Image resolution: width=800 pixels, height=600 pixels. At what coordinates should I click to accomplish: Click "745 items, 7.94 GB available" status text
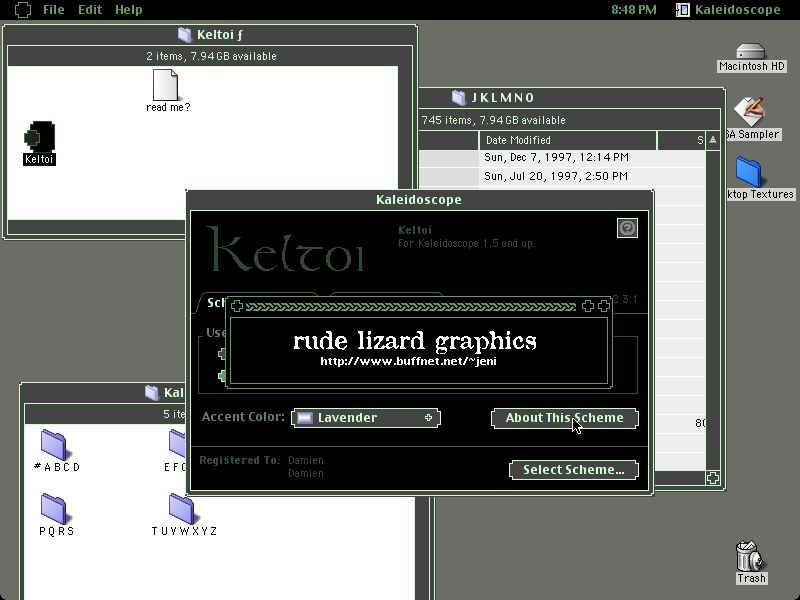point(493,120)
